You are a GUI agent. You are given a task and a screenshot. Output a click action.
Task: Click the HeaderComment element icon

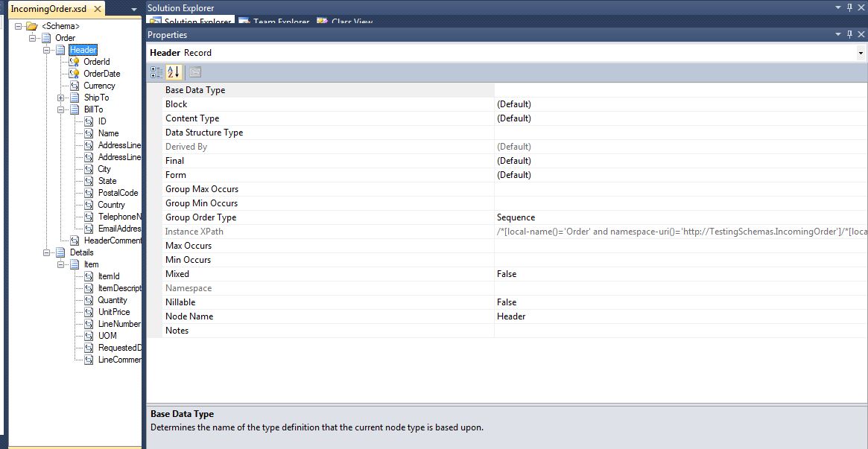(x=75, y=241)
